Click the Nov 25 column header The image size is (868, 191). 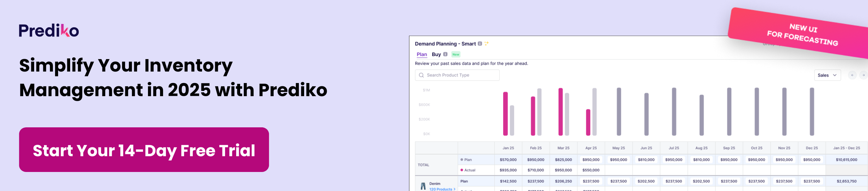point(784,148)
